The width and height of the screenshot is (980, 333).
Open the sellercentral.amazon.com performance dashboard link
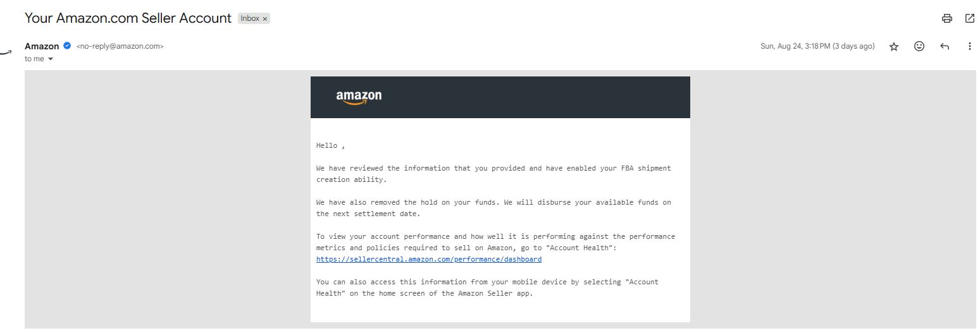[x=429, y=259]
